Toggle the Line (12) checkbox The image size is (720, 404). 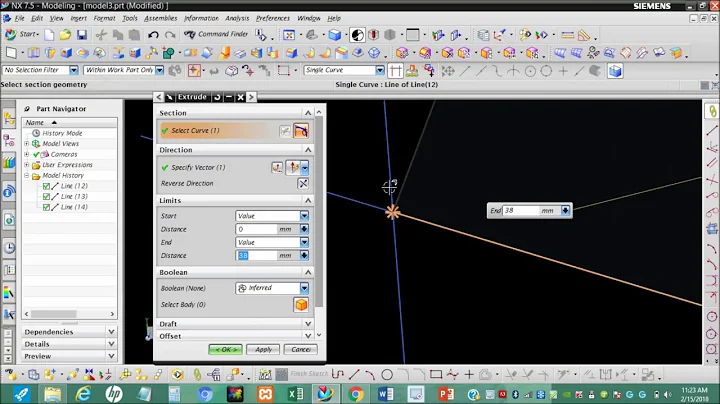46,186
